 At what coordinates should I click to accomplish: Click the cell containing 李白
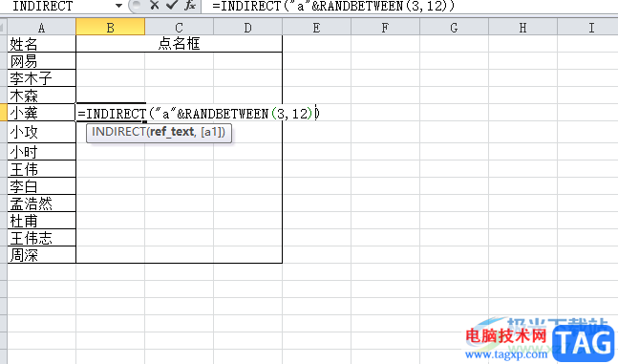click(x=41, y=186)
